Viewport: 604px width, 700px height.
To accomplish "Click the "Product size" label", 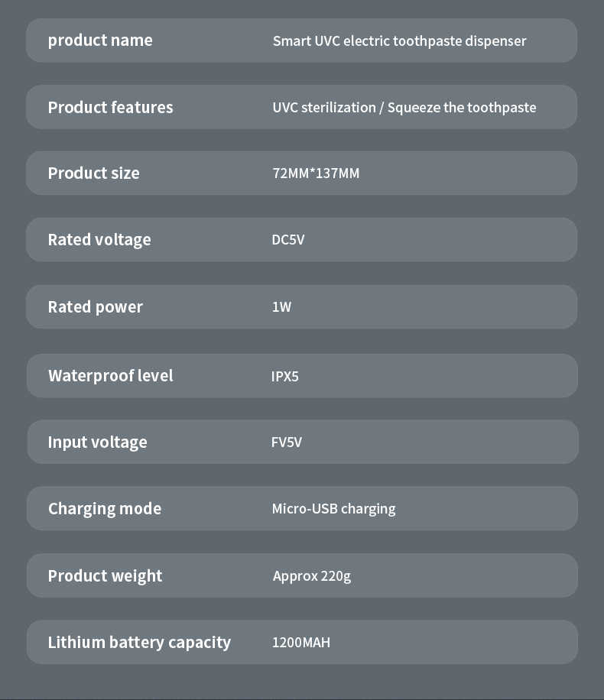I will (x=93, y=173).
